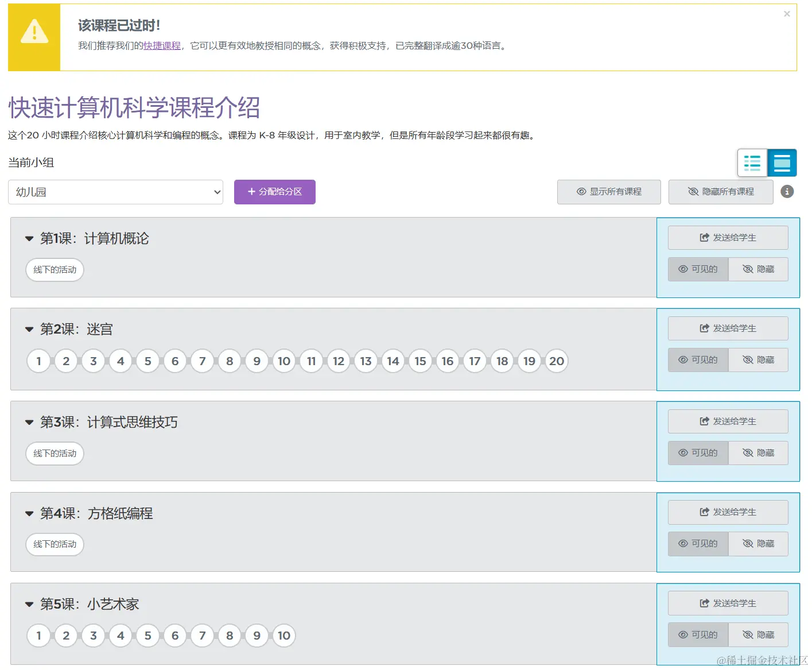The width and height of the screenshot is (812, 670).
Task: Collapse 第3课 计算式思维技巧 section
Action: coord(29,422)
